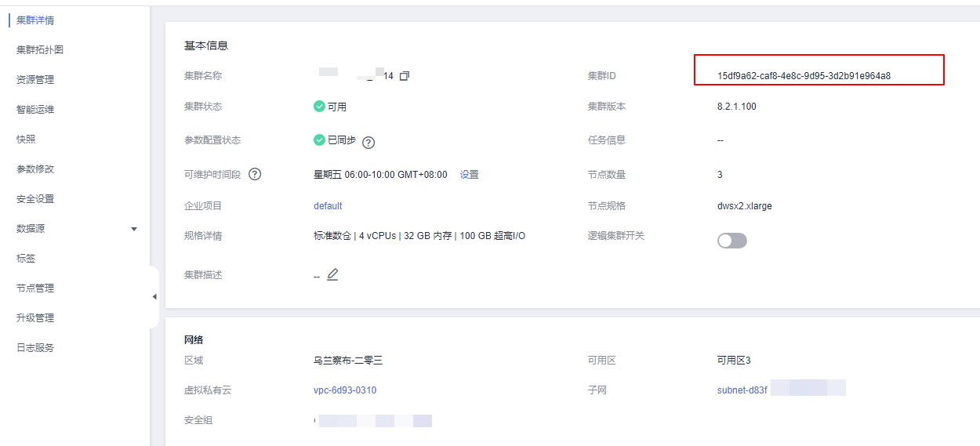The height and width of the screenshot is (446, 980).
Task: Click 设置 link for maintenance window
Action: coord(469,175)
